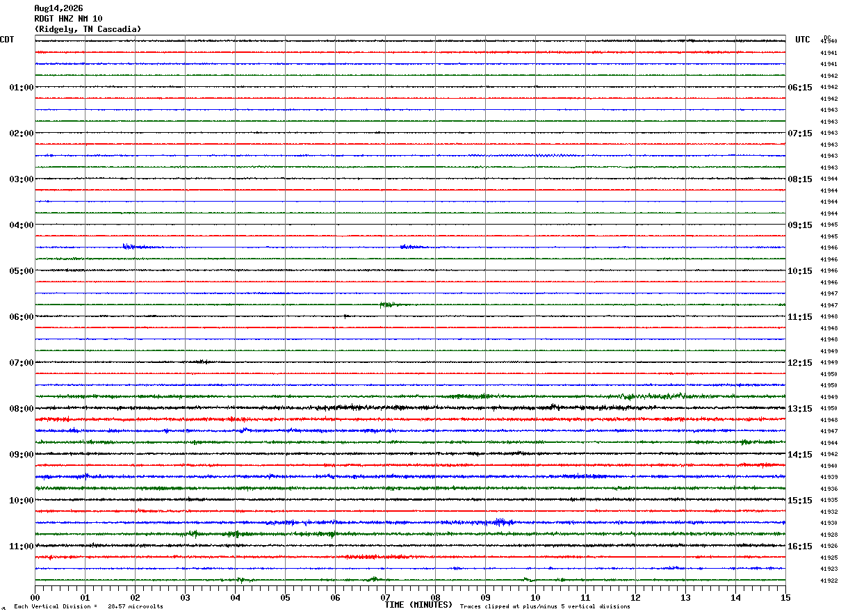The width and height of the screenshot is (841, 616).
Task: Click the Aug14,2026 date header
Action: tap(58, 8)
